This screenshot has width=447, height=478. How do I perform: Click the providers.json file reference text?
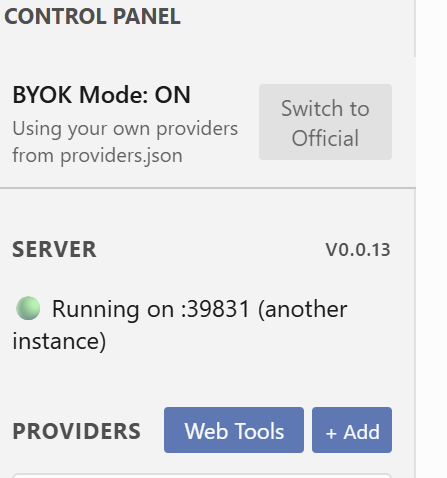121,156
